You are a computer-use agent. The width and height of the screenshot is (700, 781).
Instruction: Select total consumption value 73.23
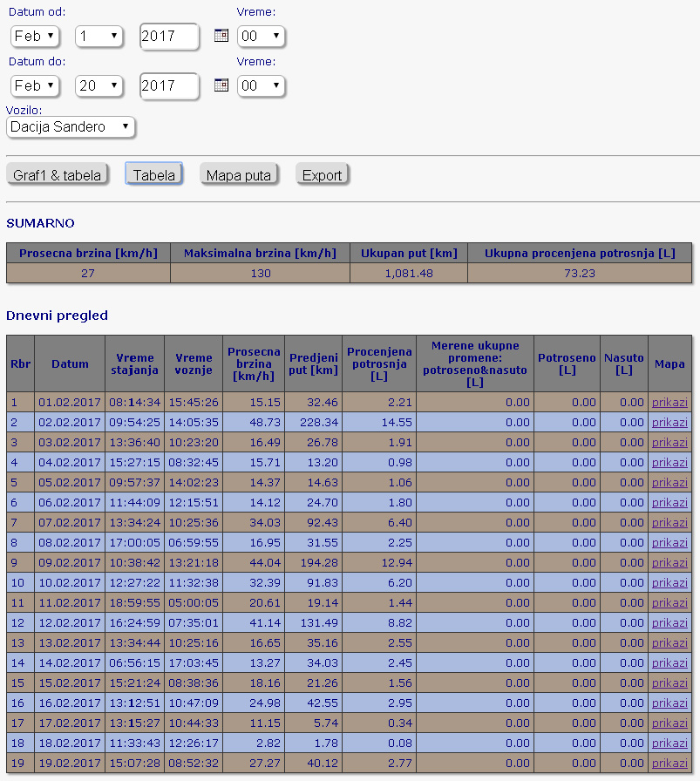[580, 273]
